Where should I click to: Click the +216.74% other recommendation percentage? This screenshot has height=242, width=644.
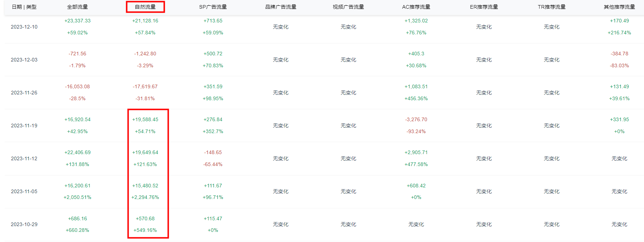[x=619, y=33]
